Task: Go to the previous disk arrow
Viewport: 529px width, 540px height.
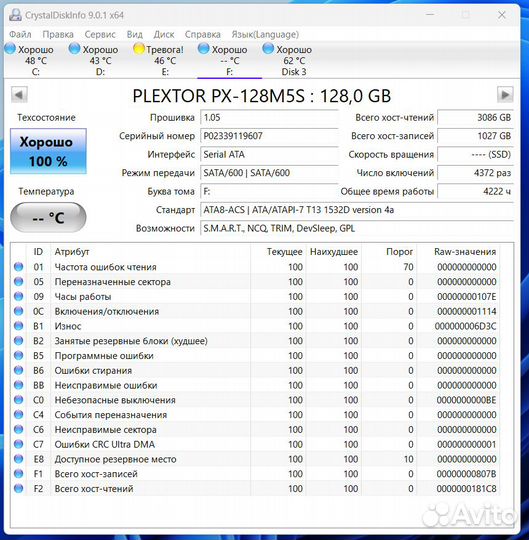Action: pos(19,94)
